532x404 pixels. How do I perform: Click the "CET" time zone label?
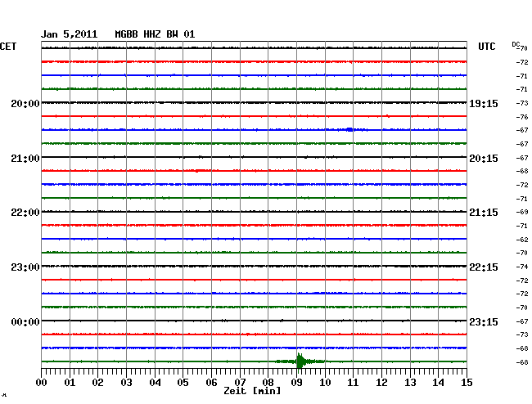(8, 47)
